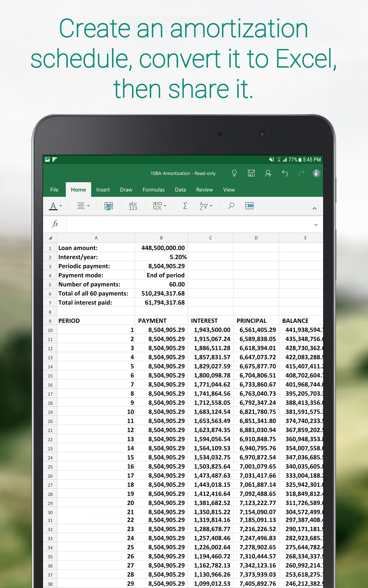
Task: Open the Tell Me lightbulb icon
Action: (234, 173)
